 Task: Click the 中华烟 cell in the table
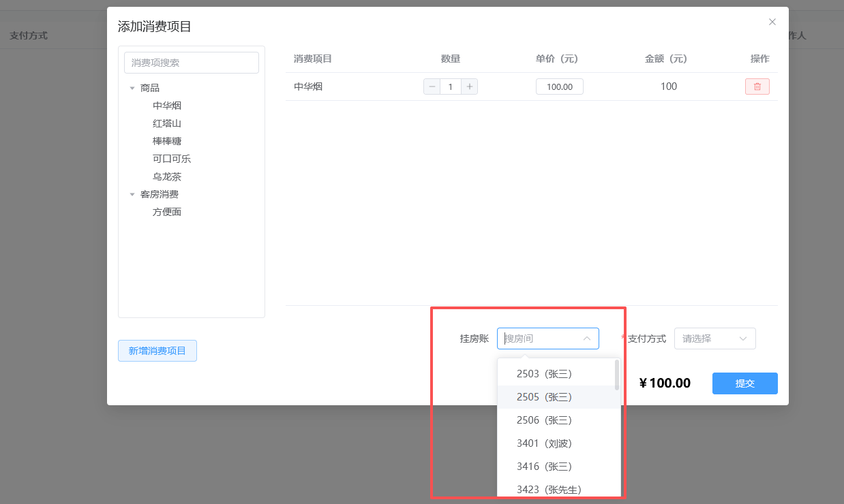308,86
